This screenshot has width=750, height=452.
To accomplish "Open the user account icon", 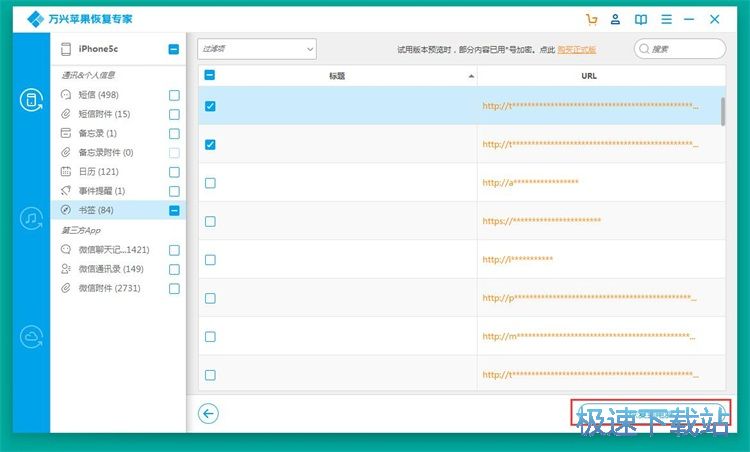I will point(616,20).
